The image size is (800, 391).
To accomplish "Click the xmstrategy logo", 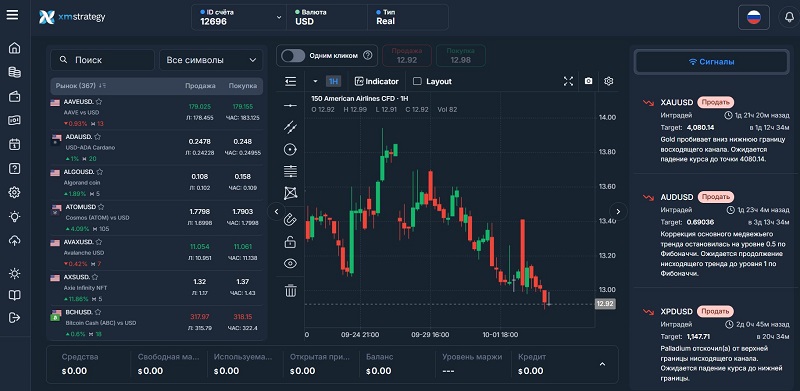I will click(x=72, y=17).
